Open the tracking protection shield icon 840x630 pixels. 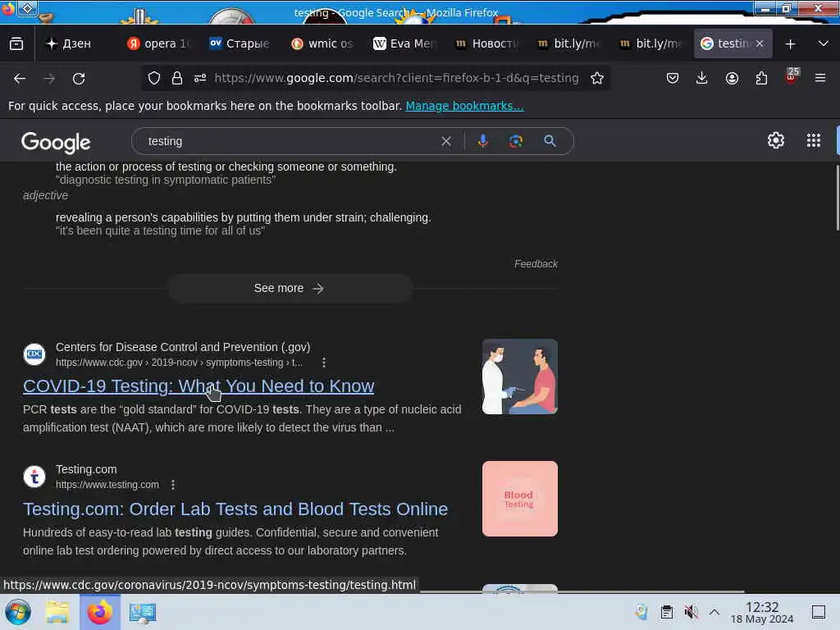pyautogui.click(x=154, y=78)
